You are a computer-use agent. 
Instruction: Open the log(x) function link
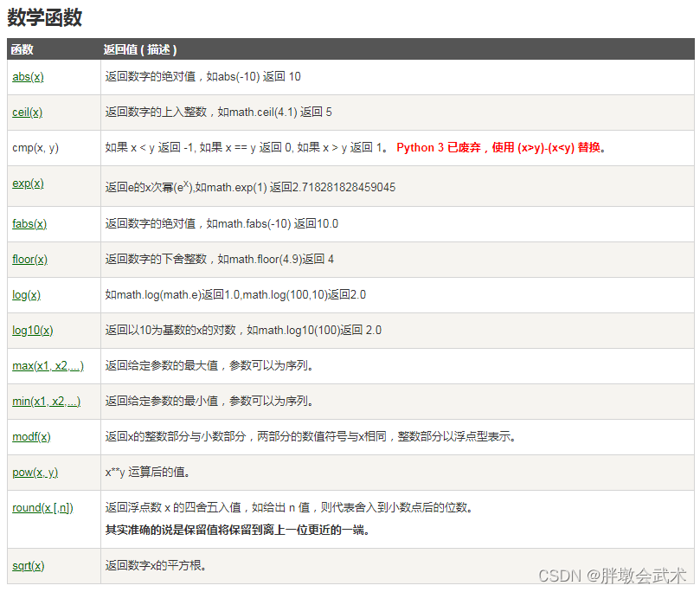tap(25, 294)
